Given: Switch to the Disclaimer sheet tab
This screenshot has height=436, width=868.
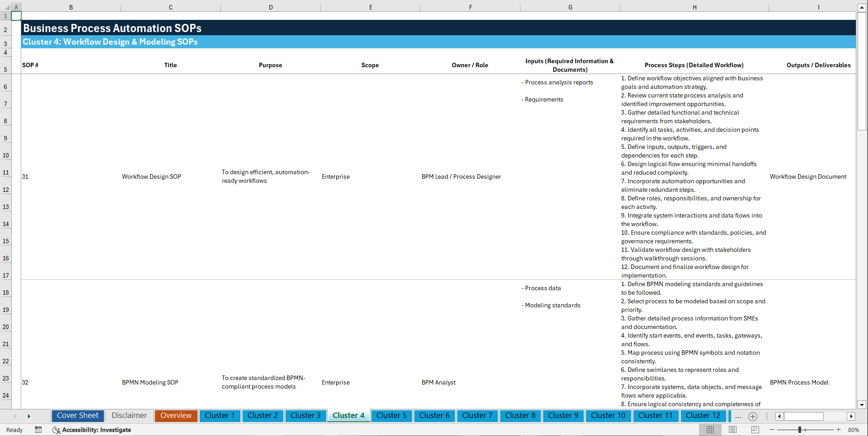Looking at the screenshot, I should point(129,416).
